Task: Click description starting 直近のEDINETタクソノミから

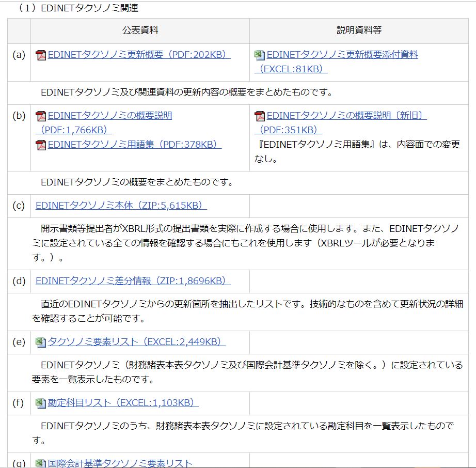Action: tap(247, 311)
